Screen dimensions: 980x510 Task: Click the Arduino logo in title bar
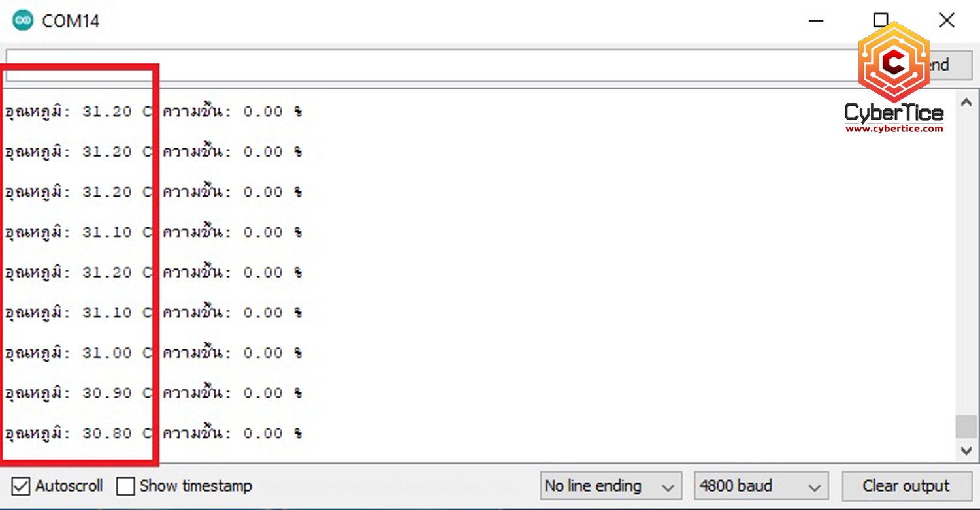23,21
